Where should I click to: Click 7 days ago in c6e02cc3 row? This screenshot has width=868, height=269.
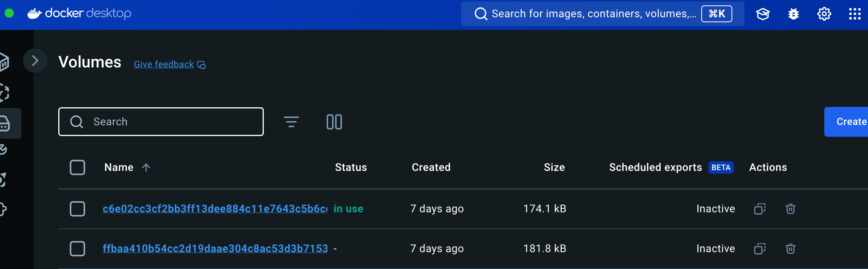(437, 209)
